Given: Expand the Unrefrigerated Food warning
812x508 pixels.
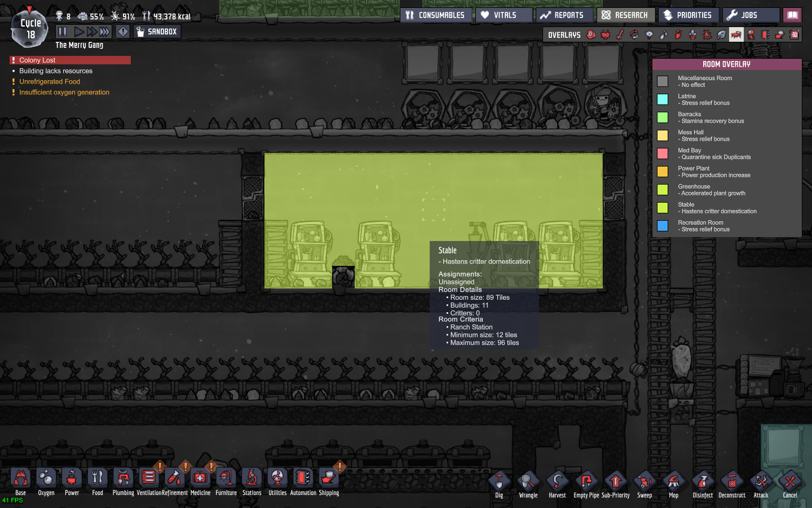Looking at the screenshot, I should pyautogui.click(x=50, y=82).
